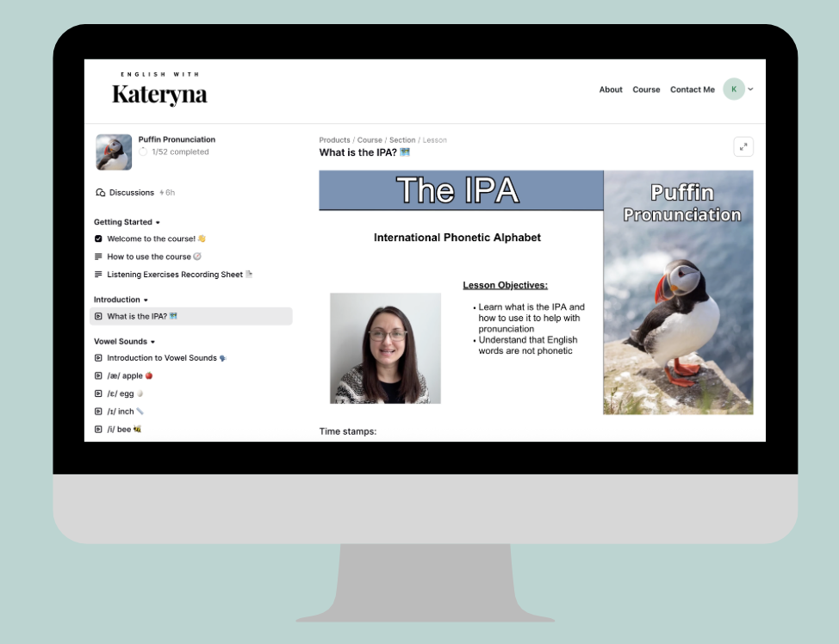Click the video icon beside /æ/ apple
The image size is (839, 644).
pos(98,376)
